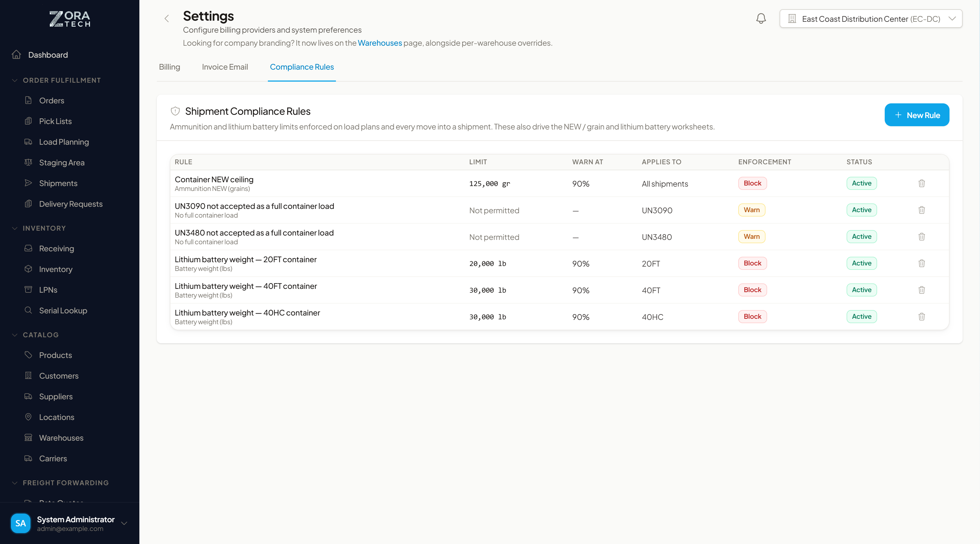Click the admin@example.com email text

70,528
